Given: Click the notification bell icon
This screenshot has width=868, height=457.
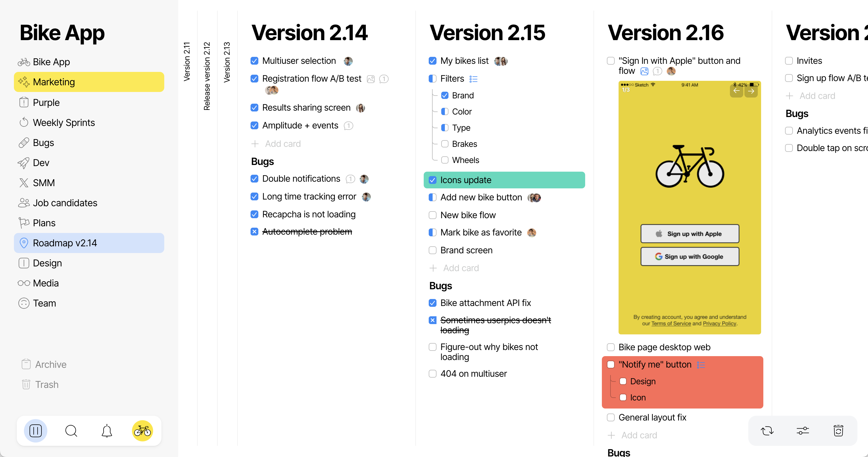Looking at the screenshot, I should [x=106, y=431].
